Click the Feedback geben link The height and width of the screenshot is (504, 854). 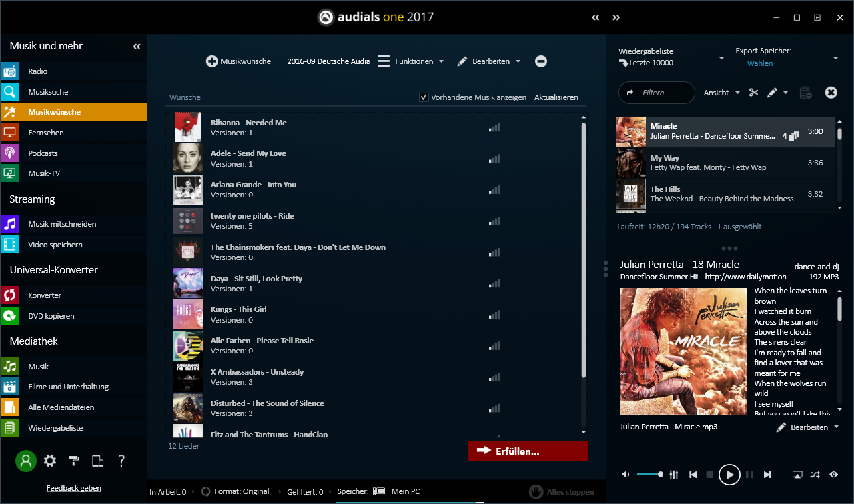coord(73,488)
